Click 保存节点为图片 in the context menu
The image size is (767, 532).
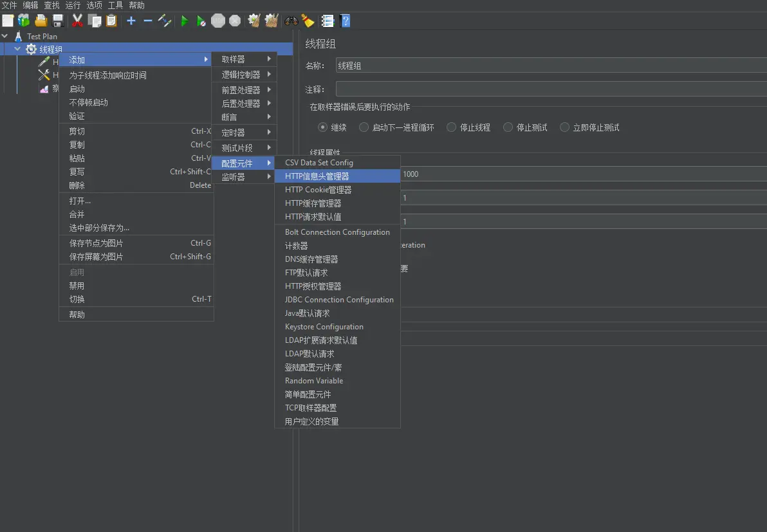[96, 243]
